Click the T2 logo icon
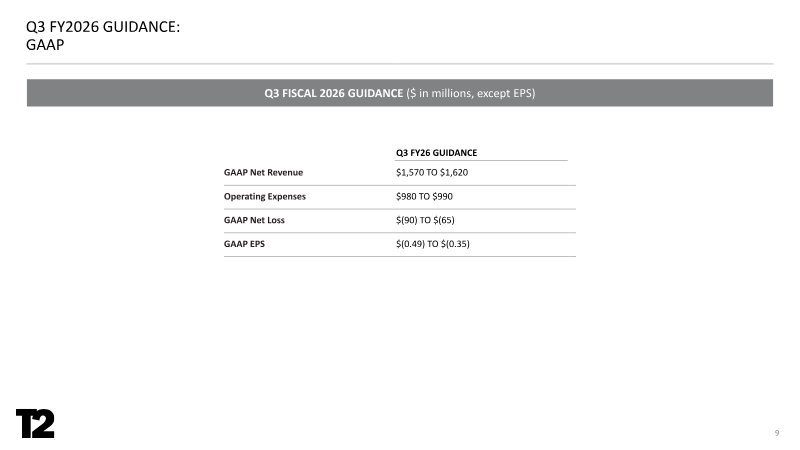800x450 pixels. click(35, 423)
